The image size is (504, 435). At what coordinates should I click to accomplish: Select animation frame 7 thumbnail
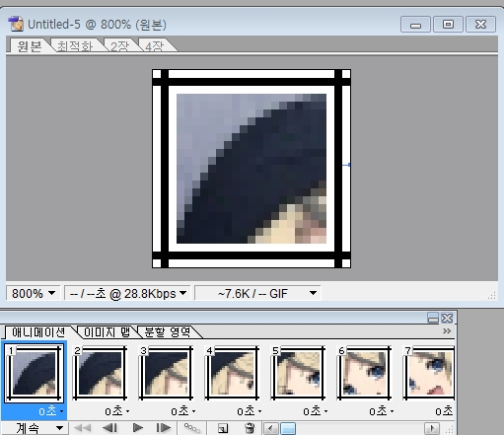pyautogui.click(x=429, y=373)
